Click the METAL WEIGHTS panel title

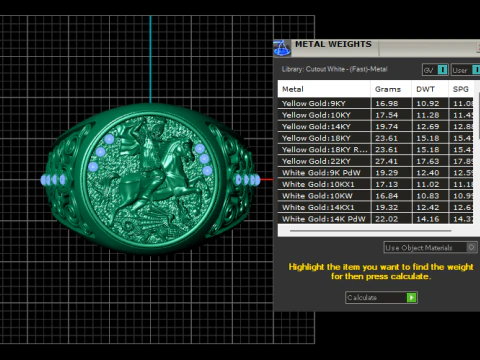click(333, 44)
